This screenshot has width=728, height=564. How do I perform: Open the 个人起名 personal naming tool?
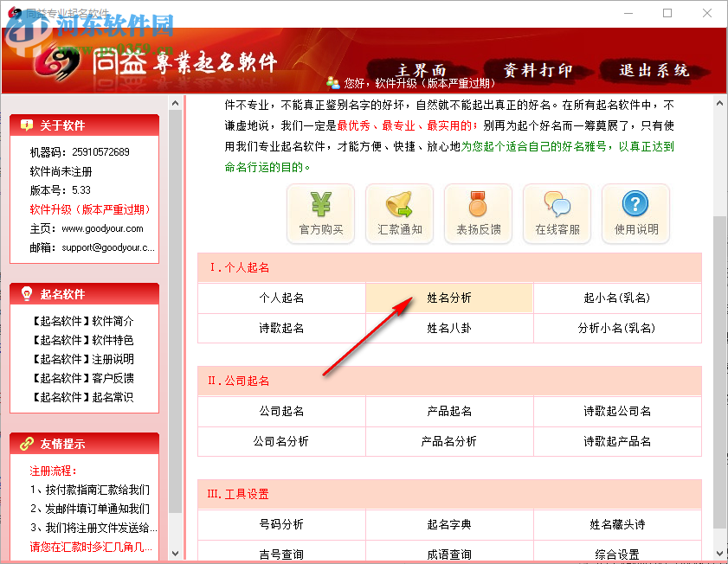[281, 298]
